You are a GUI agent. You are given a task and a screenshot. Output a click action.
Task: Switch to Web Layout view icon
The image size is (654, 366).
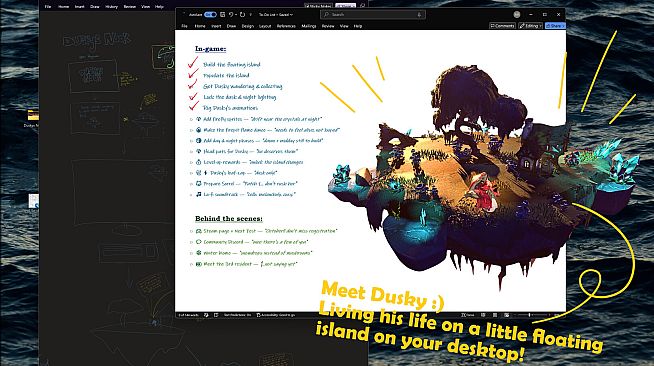pyautogui.click(x=506, y=315)
